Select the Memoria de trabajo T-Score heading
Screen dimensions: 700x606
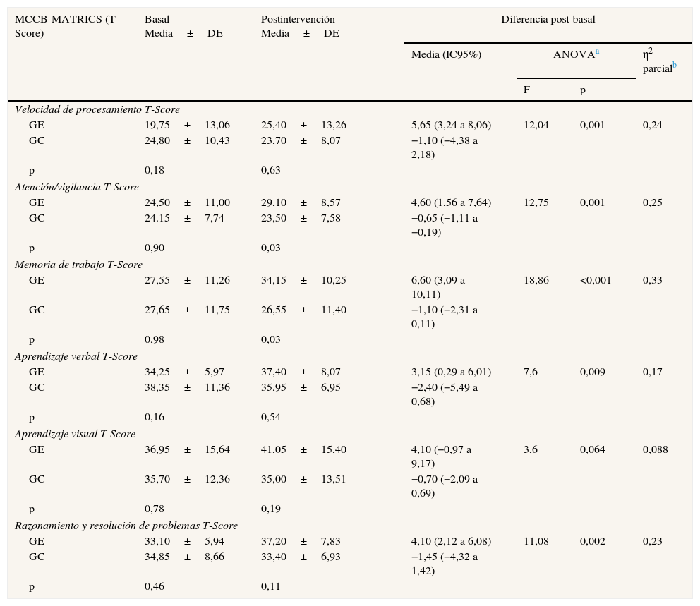pos(78,265)
